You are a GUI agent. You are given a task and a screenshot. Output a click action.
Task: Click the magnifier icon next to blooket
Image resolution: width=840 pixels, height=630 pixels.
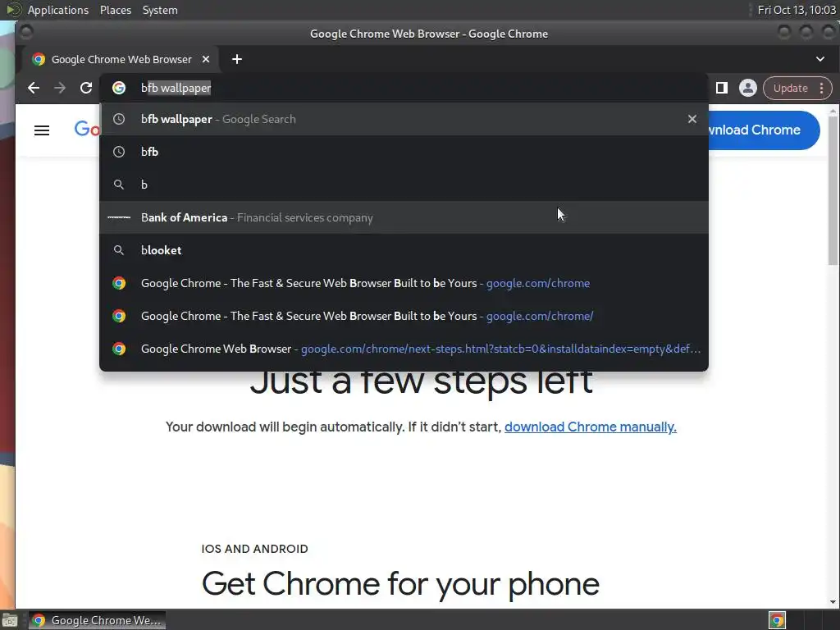point(119,250)
